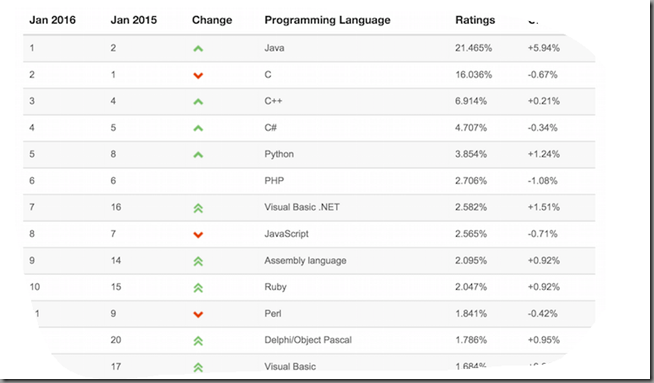Click the Jan 2015 column header
The image size is (654, 383).
pyautogui.click(x=133, y=20)
